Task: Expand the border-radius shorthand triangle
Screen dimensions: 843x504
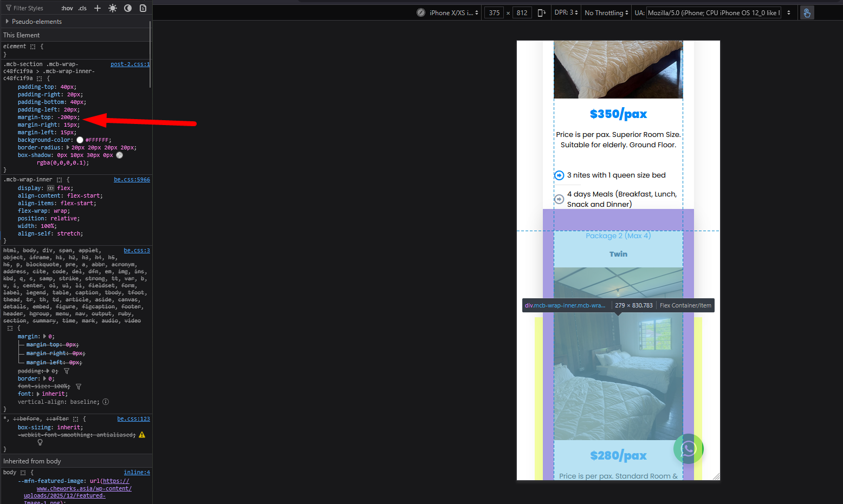Action: tap(68, 147)
